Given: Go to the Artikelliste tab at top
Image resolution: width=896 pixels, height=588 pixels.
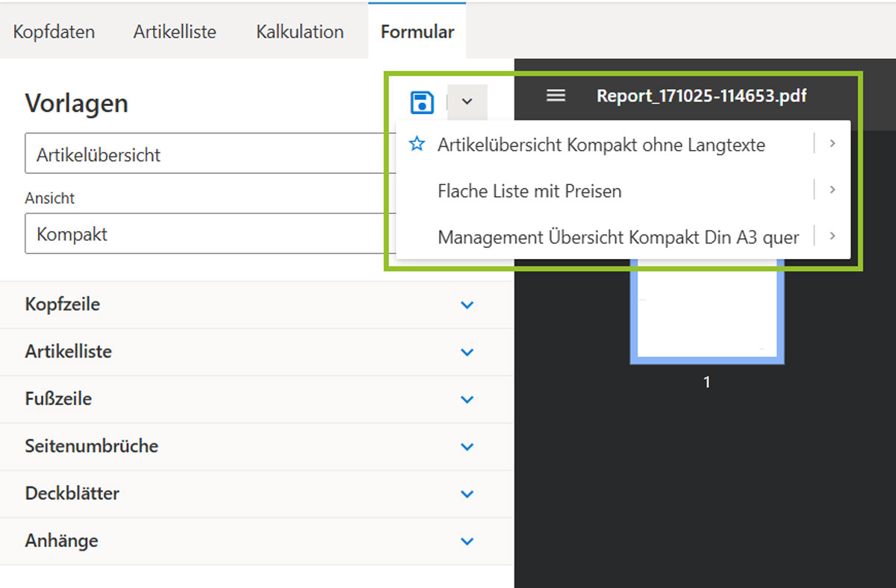Looking at the screenshot, I should click(175, 32).
